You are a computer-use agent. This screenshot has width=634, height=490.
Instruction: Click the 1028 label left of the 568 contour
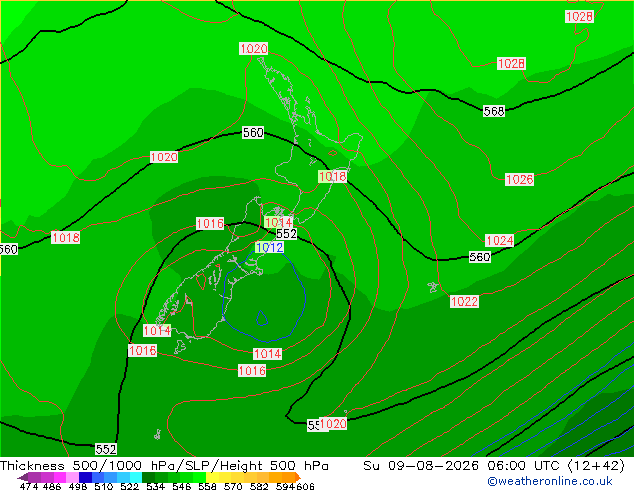[511, 63]
